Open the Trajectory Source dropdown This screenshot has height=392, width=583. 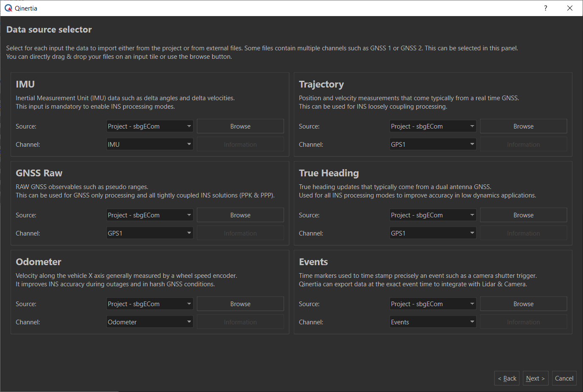[x=433, y=126]
